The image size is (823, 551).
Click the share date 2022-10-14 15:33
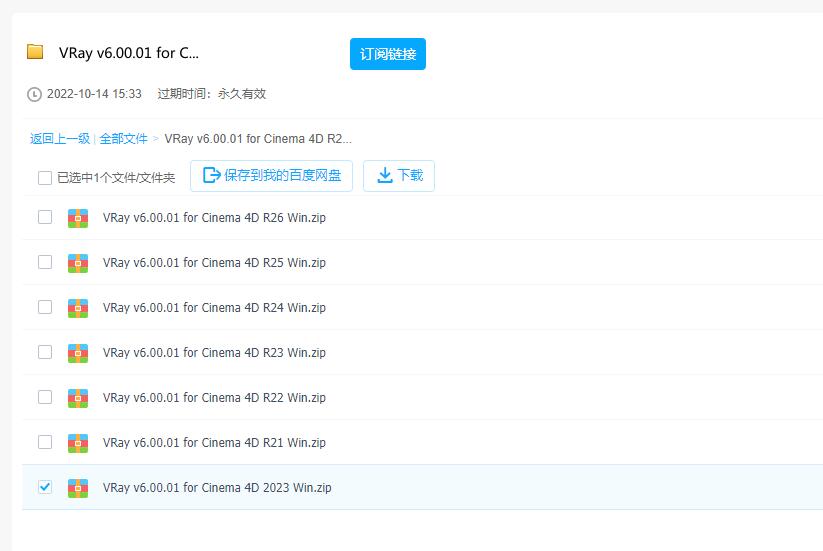point(94,94)
